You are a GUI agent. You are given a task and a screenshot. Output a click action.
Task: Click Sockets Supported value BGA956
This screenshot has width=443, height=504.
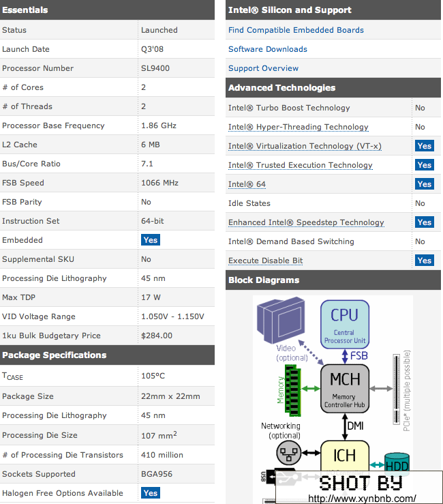(157, 474)
